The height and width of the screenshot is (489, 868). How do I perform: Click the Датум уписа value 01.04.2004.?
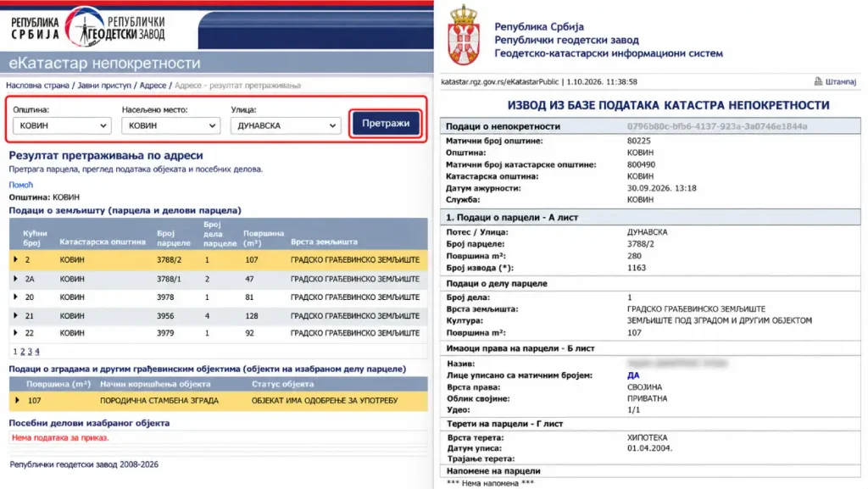coord(650,448)
